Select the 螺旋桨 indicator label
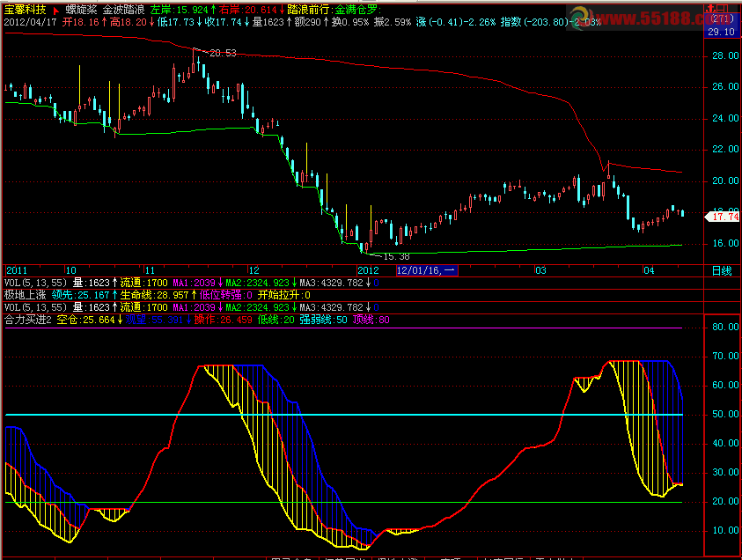The image size is (742, 560). click(82, 9)
